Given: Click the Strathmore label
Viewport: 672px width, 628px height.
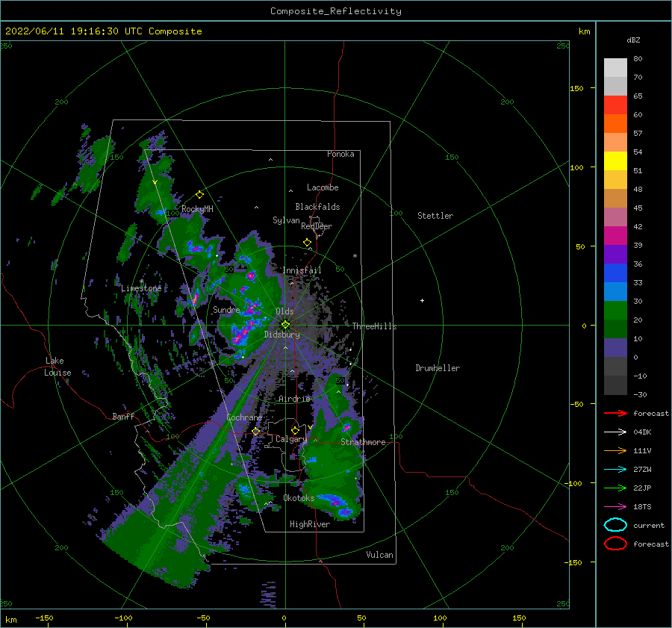Looking at the screenshot, I should tap(363, 442).
